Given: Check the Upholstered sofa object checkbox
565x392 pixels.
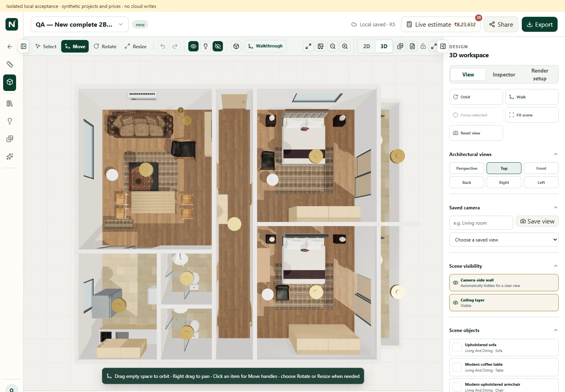Looking at the screenshot, I should click(457, 347).
